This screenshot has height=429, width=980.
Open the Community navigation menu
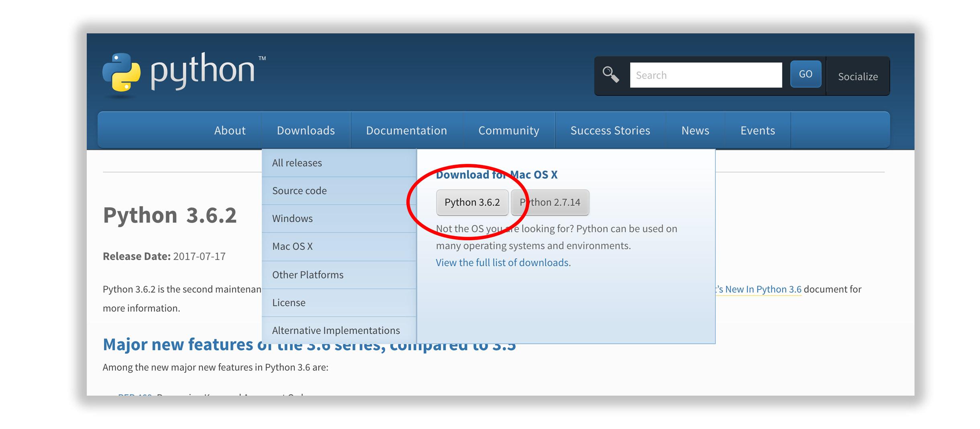pyautogui.click(x=508, y=130)
